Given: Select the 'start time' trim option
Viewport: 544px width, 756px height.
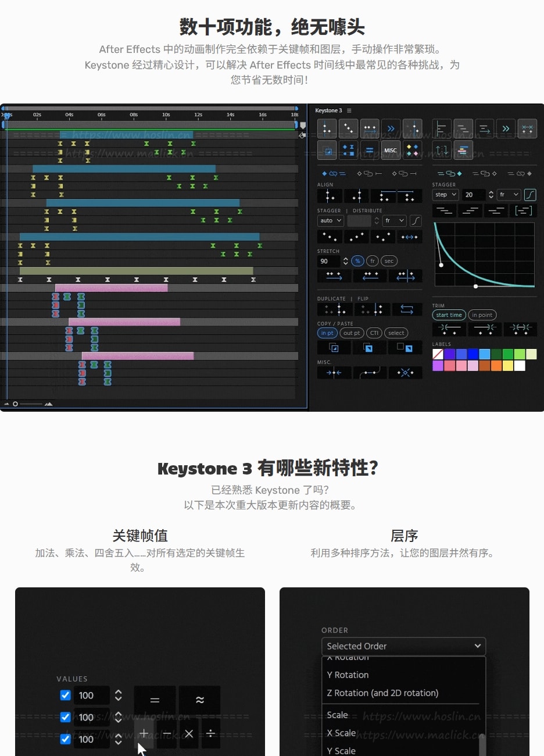Looking at the screenshot, I should tap(449, 315).
